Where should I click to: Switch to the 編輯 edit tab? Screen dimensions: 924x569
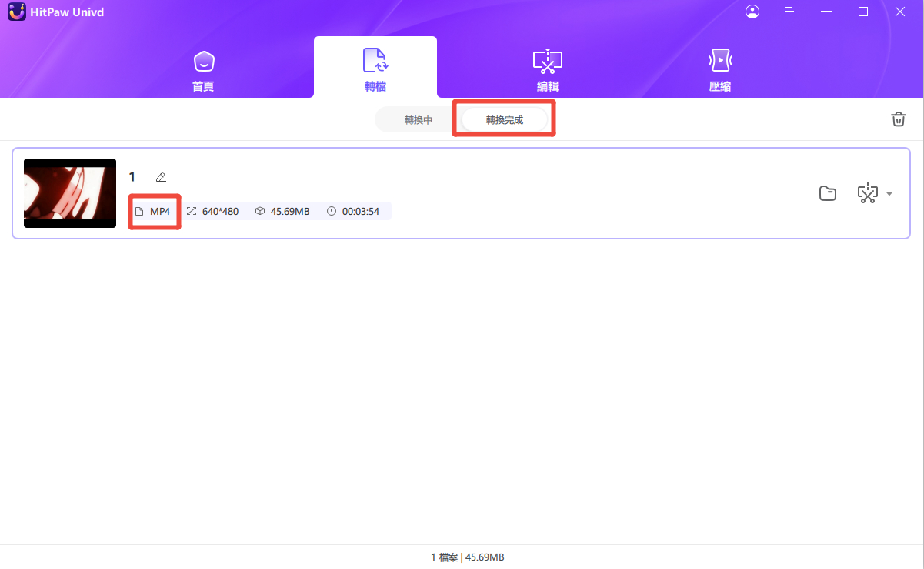click(548, 70)
